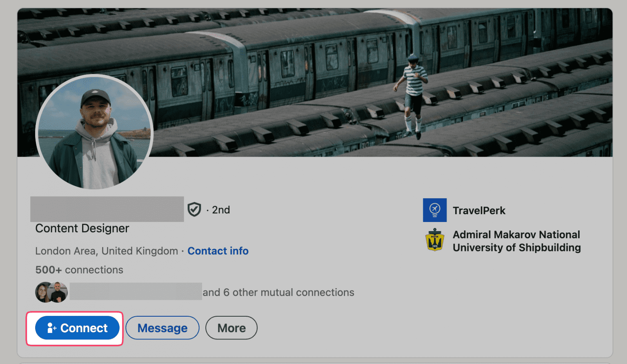Open the Message button
Image resolution: width=627 pixels, height=364 pixels.
coord(162,328)
